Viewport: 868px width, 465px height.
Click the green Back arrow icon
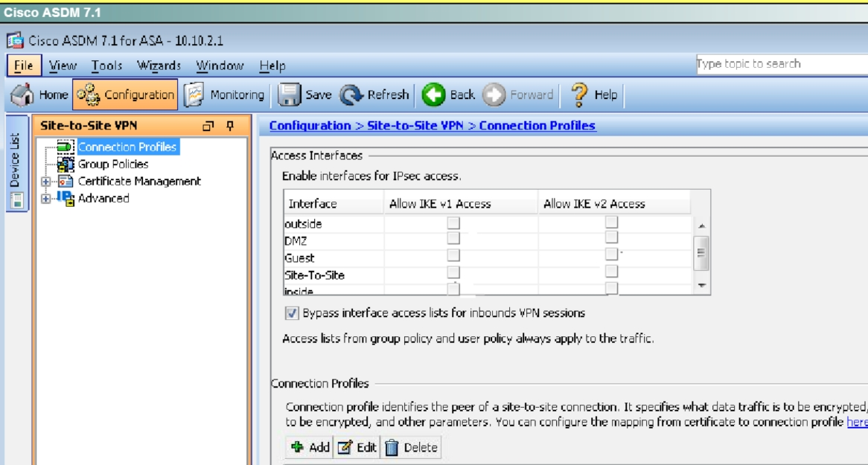(x=433, y=94)
